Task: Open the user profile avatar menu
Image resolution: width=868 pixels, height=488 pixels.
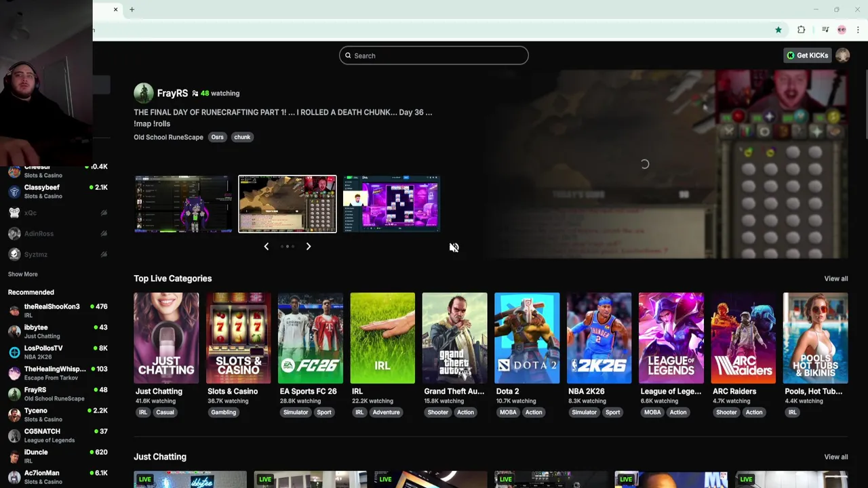Action: click(843, 56)
